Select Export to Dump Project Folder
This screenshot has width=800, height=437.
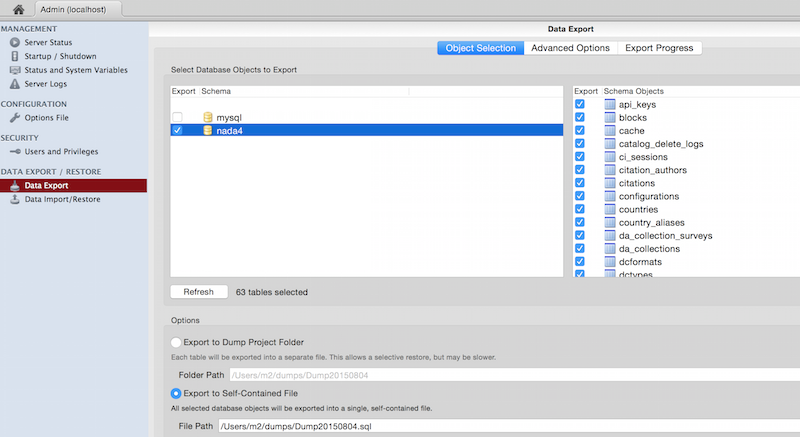tap(176, 342)
